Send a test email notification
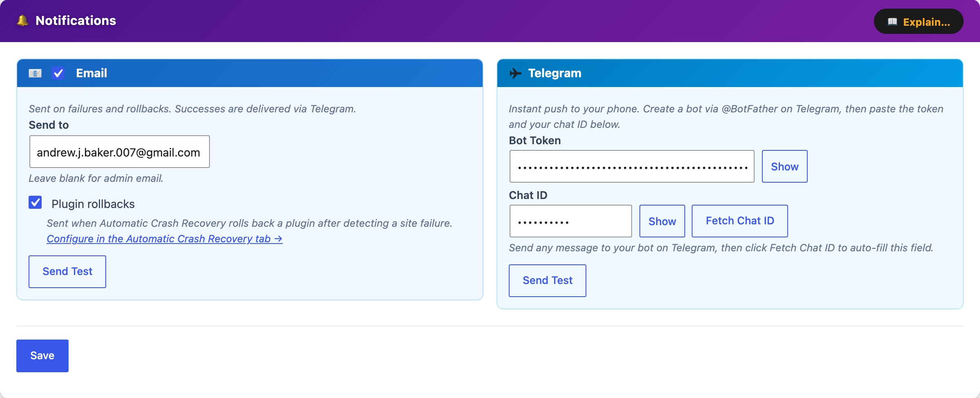The height and width of the screenshot is (398, 980). [67, 272]
